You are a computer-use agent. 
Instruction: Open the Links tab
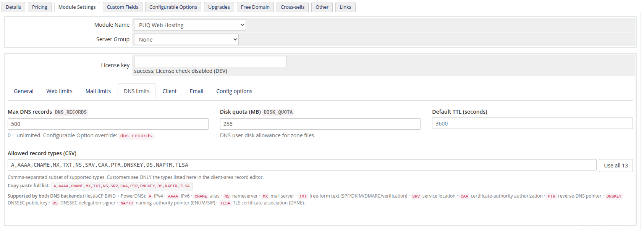[x=345, y=7]
